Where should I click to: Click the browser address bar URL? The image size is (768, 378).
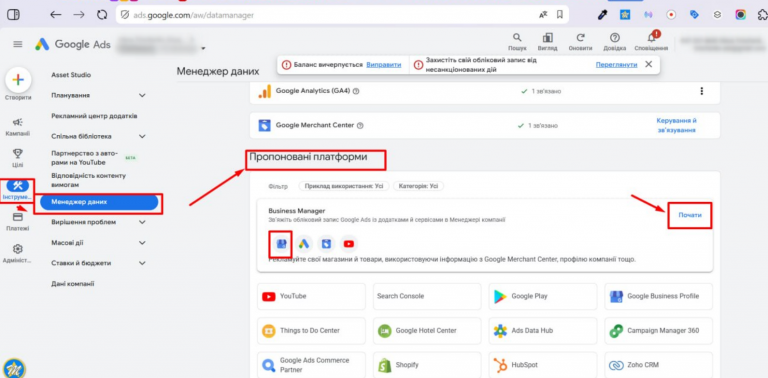(x=194, y=15)
